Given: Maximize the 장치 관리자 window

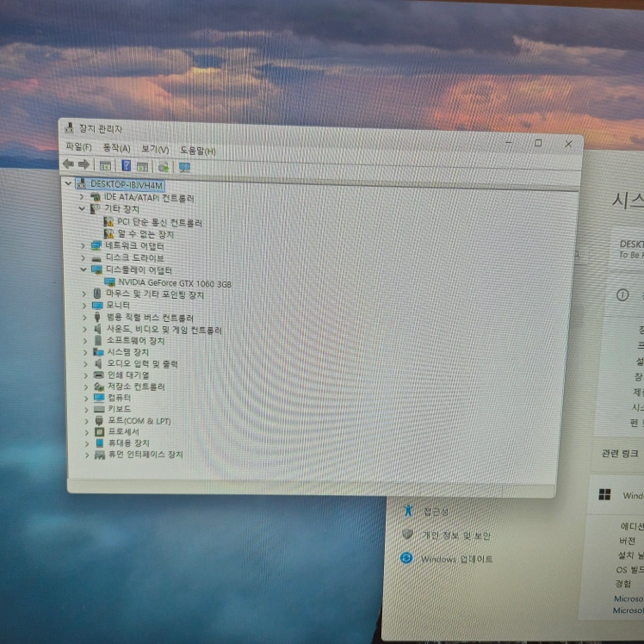Looking at the screenshot, I should coord(538,143).
